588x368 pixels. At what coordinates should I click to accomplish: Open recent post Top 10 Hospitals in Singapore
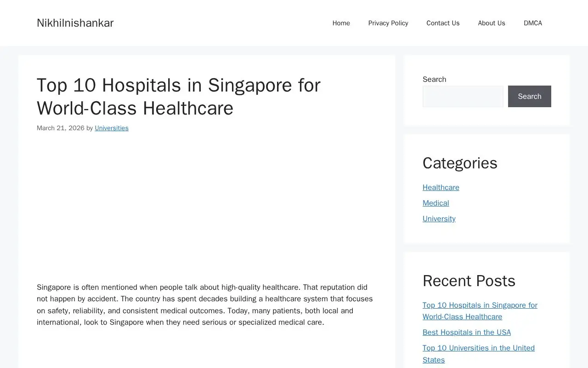point(480,311)
